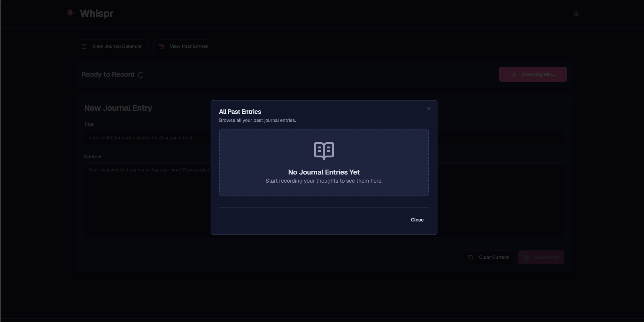This screenshot has height=322, width=644.
Task: Click the save icon in Save Entry
Action: 526,257
